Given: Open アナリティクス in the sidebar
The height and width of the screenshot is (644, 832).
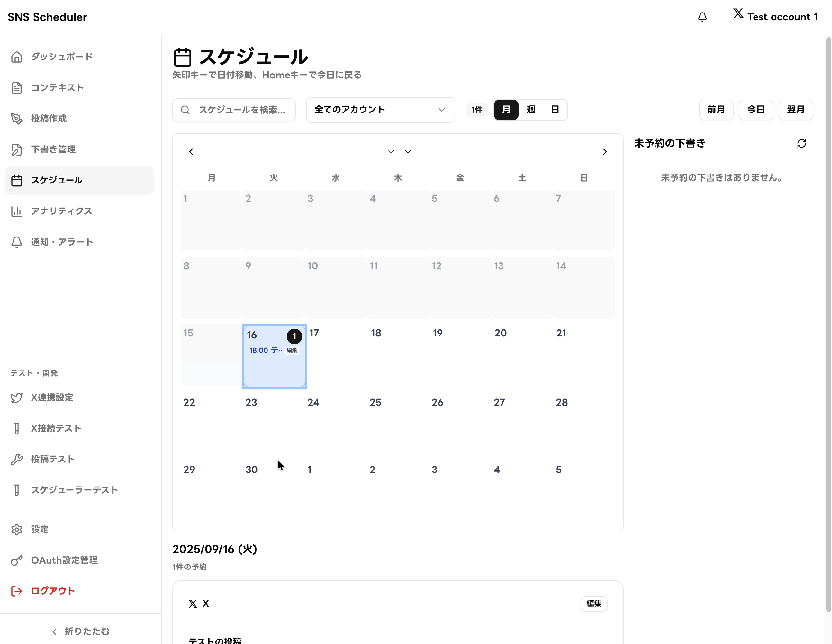Looking at the screenshot, I should [x=61, y=211].
